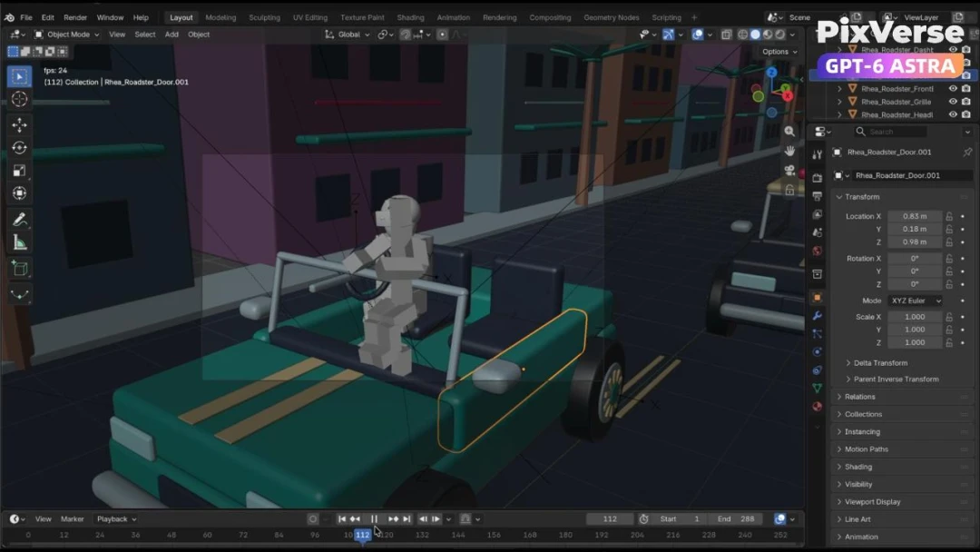This screenshot has height=552, width=980.
Task: Choose the Add Cube tool
Action: click(x=19, y=269)
